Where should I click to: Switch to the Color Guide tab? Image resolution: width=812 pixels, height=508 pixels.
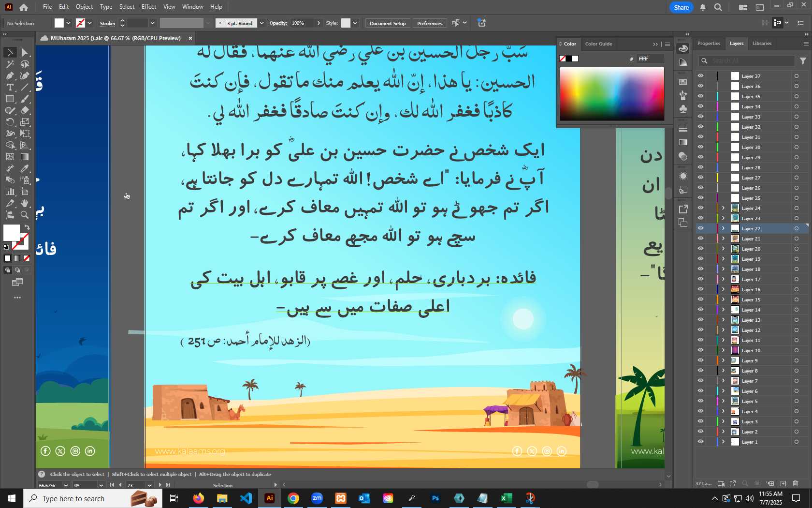click(x=598, y=44)
